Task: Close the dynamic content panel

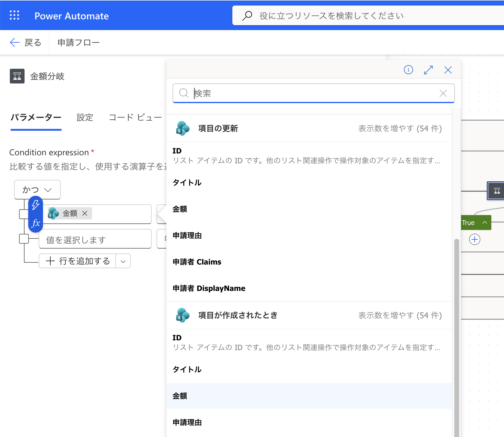Action: tap(448, 70)
